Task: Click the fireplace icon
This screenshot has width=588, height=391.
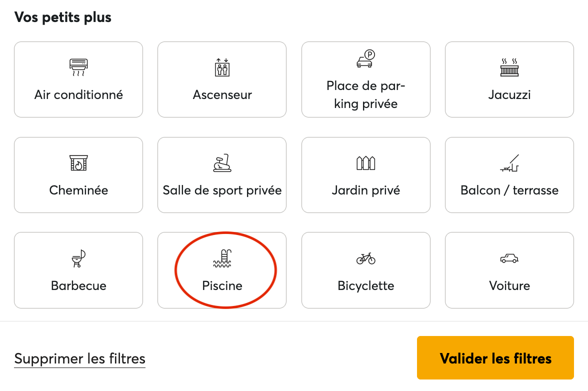Action: (x=78, y=163)
